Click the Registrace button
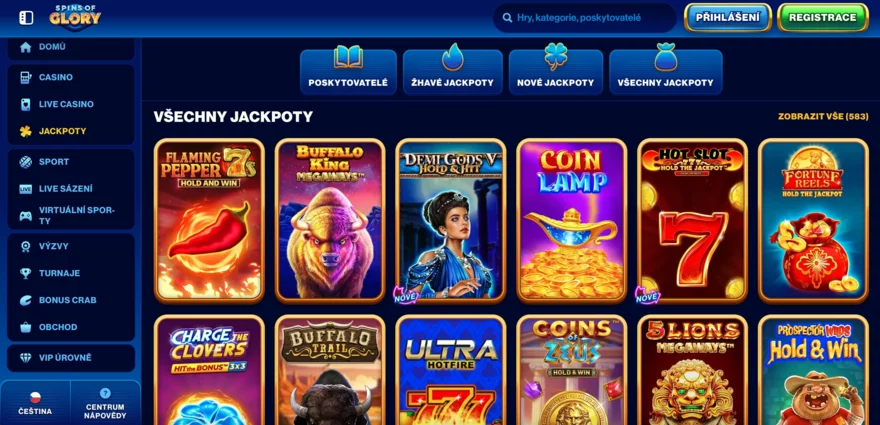880x425 pixels. [x=823, y=17]
